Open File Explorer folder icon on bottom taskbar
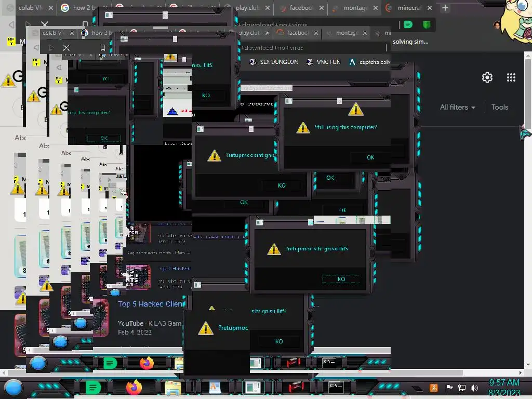This screenshot has width=532, height=399. click(172, 388)
